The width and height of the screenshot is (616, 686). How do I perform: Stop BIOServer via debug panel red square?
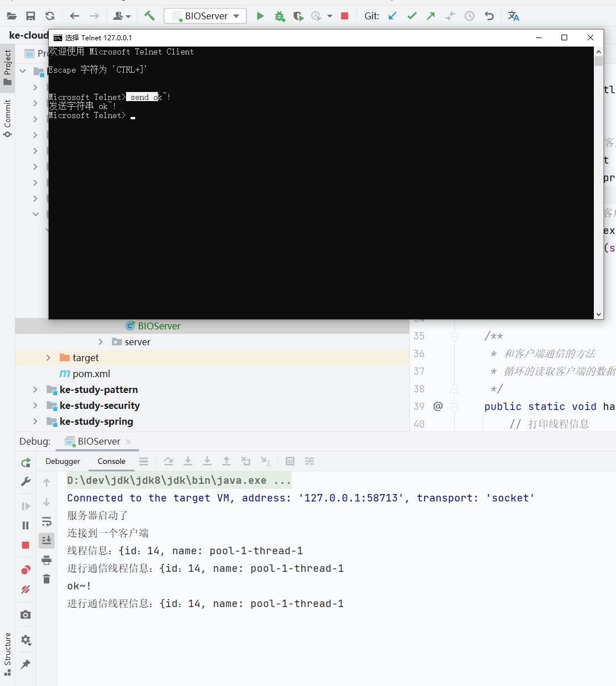pyautogui.click(x=26, y=545)
